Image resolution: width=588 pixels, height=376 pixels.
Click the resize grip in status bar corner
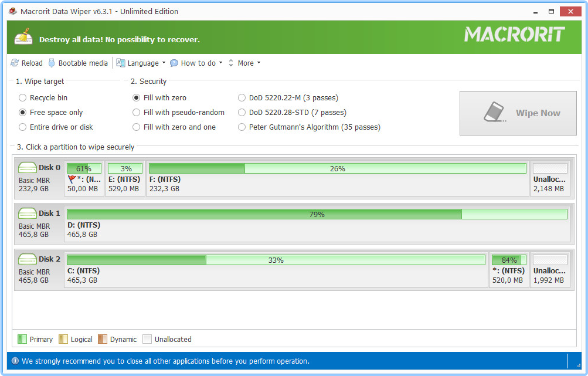[x=578, y=365]
